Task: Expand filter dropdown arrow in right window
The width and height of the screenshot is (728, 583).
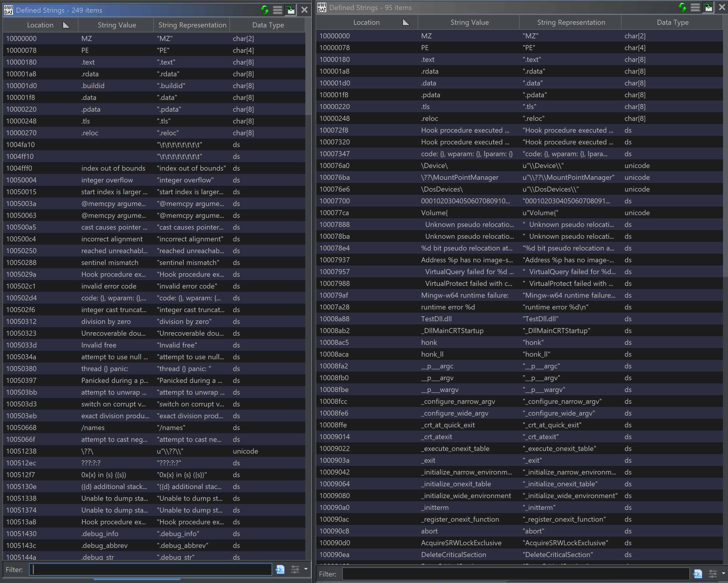Action: coord(723,574)
